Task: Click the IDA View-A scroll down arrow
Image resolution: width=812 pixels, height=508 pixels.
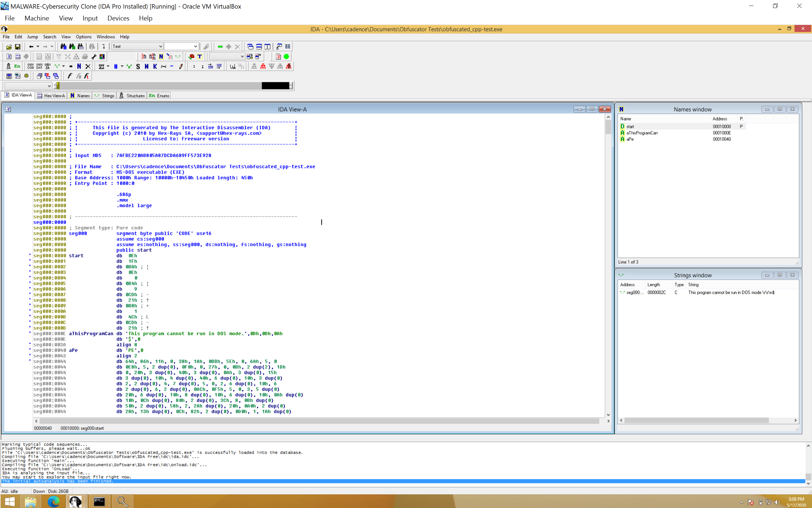Action: pos(608,414)
